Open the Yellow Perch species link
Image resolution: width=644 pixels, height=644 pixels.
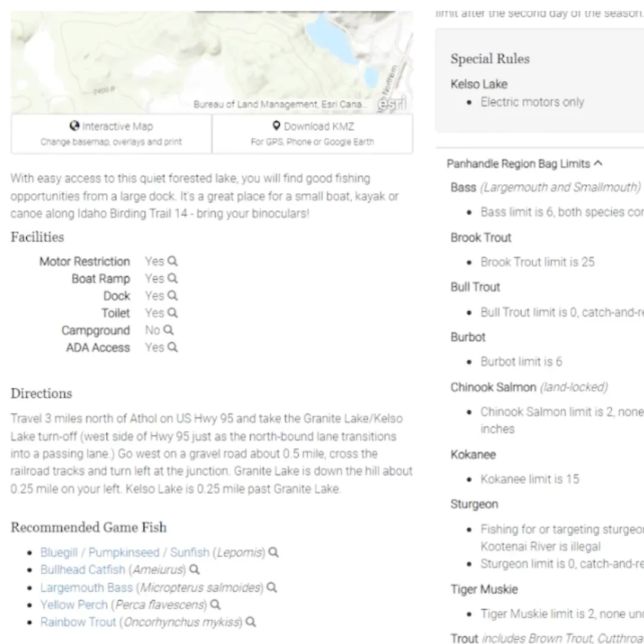[x=74, y=605]
